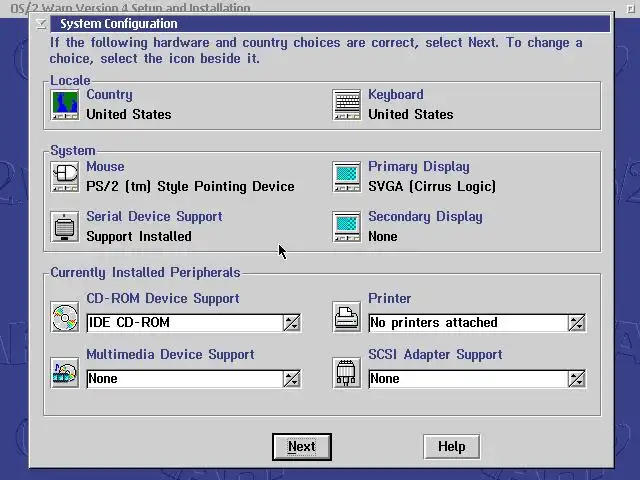
Task: Click the 'Secondary Display' label
Action: (425, 216)
